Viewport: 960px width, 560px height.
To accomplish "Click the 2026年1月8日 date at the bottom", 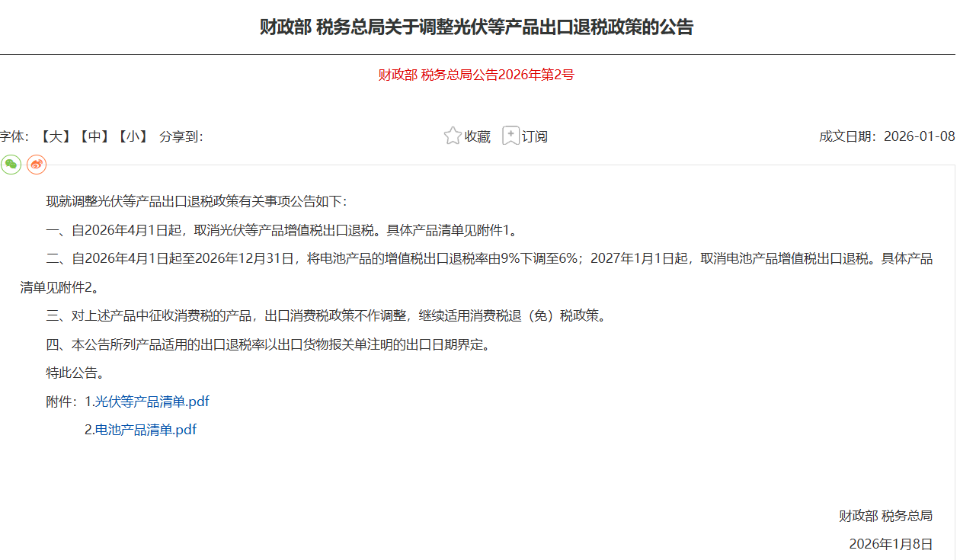I will [891, 544].
